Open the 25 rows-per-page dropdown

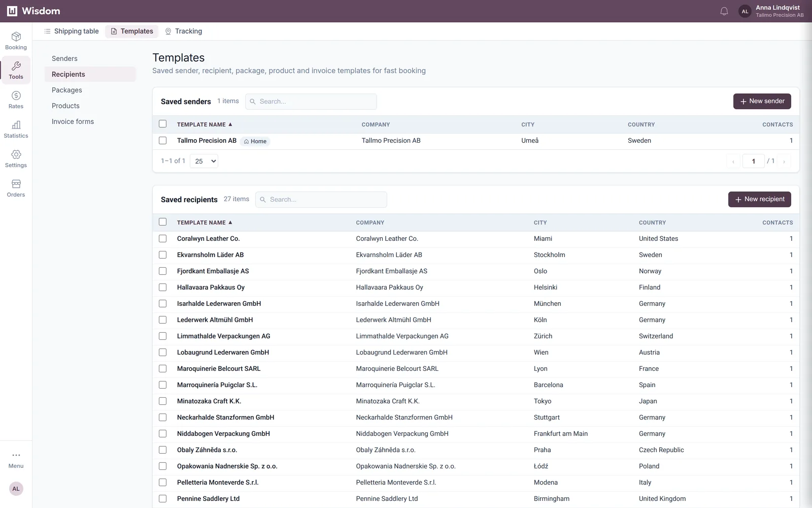(204, 161)
